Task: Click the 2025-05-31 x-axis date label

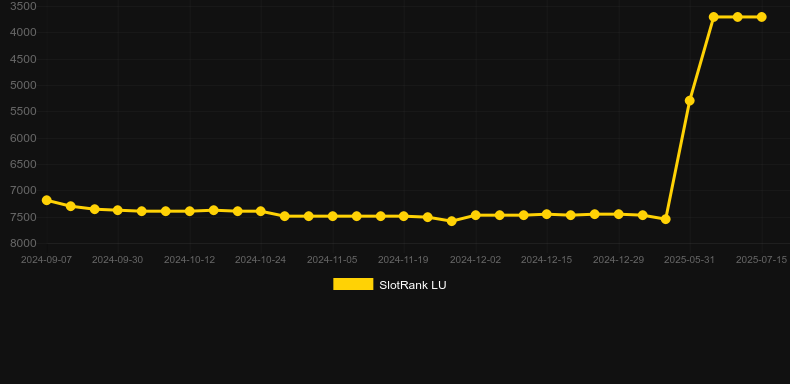Action: pyautogui.click(x=689, y=260)
